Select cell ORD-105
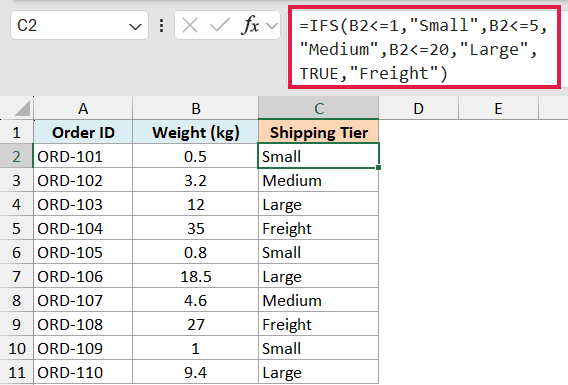The height and width of the screenshot is (385, 568). point(83,252)
